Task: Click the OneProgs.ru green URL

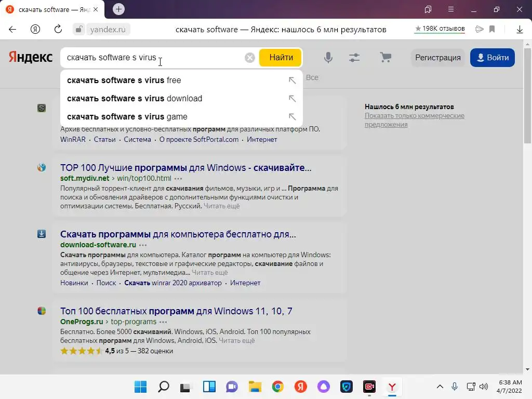Action: point(82,322)
